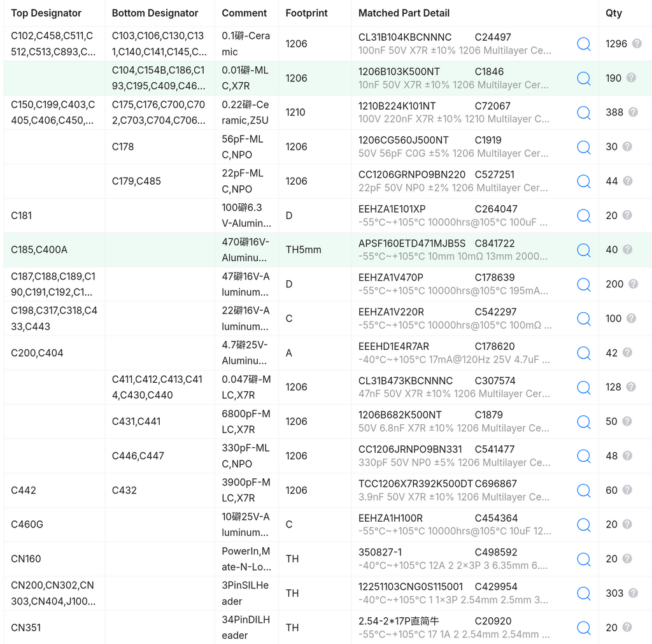Click the Matched Part Detail column header
Image resolution: width=652 pixels, height=644 pixels.
[404, 13]
